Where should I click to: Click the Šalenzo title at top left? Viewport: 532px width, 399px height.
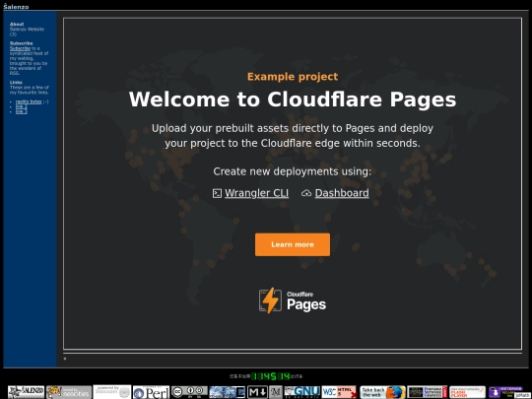pos(16,7)
